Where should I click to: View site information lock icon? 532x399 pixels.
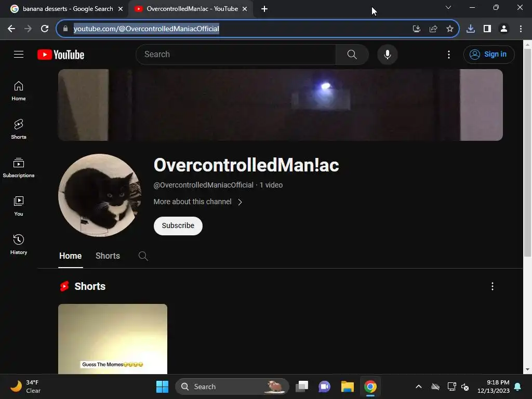(x=65, y=29)
